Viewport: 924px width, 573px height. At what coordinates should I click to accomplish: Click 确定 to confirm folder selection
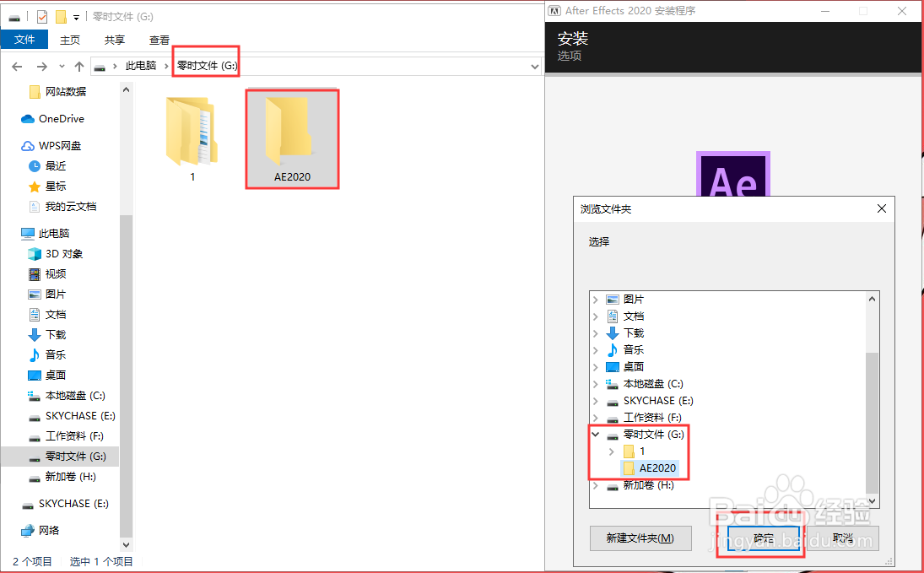[x=760, y=538]
